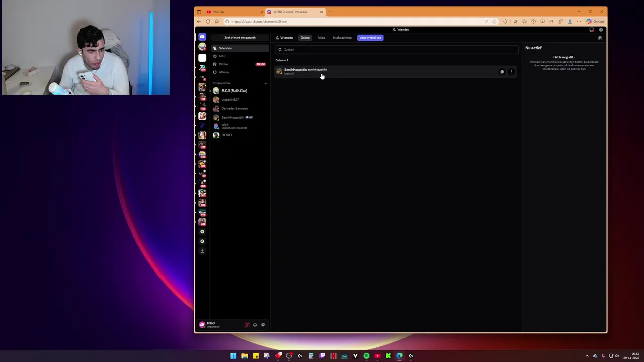Click the browser refresh icon
Screen dimensions: 644x362
[208, 21]
